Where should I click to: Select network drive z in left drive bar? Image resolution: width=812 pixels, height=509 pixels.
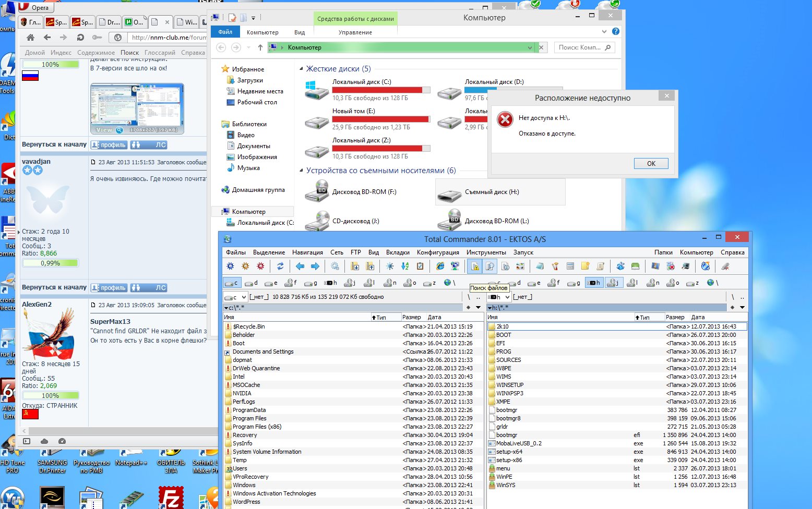pos(429,283)
